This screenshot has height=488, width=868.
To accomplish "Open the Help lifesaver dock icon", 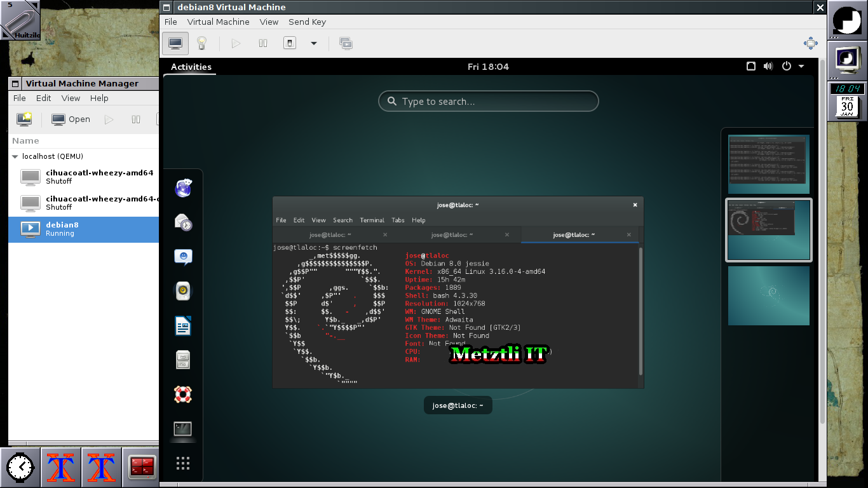I will pos(183,394).
